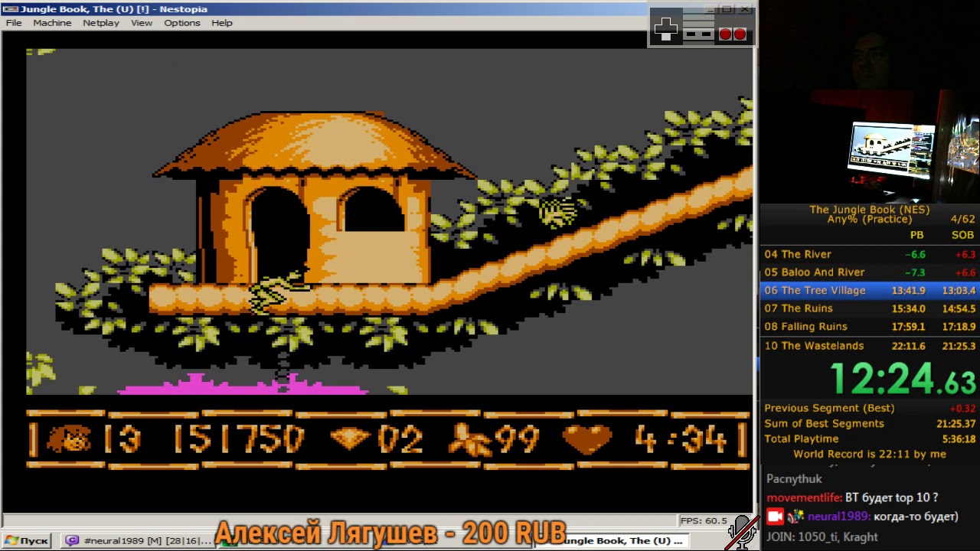This screenshot has width=980, height=551.
Task: Click the 13:03.4 SOB time value
Action: coord(959,291)
